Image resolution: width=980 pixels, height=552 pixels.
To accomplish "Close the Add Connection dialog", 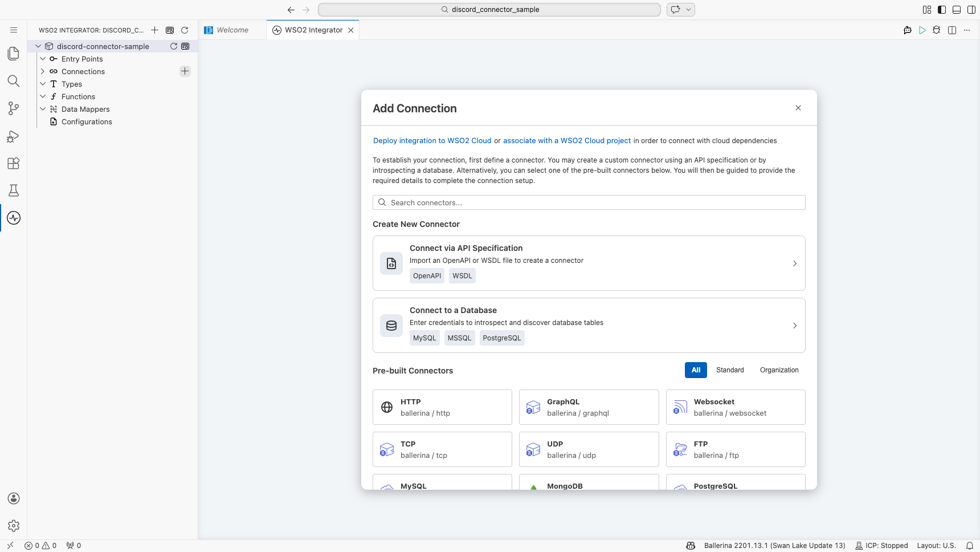I will [x=798, y=108].
